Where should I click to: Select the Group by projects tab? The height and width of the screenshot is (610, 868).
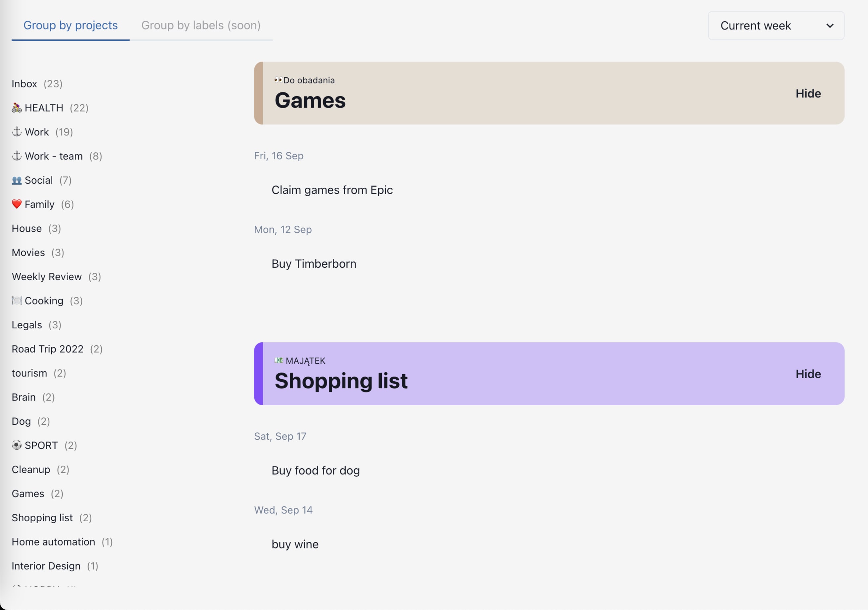pos(70,25)
